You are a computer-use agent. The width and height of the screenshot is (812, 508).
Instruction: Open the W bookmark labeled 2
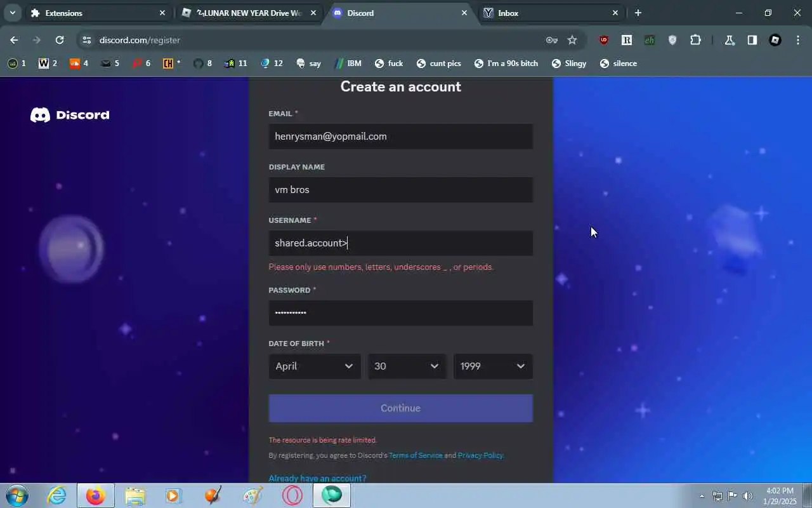coord(48,63)
